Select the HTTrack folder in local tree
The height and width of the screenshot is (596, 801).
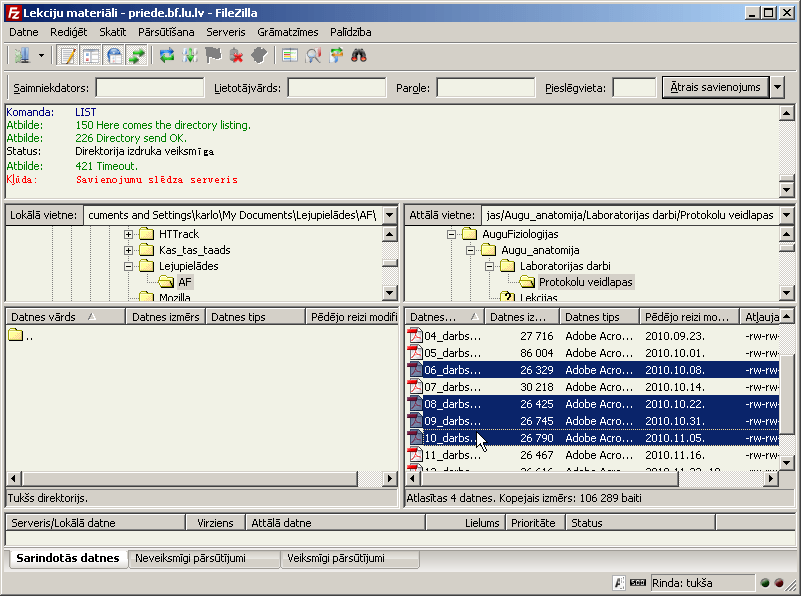pyautogui.click(x=179, y=234)
